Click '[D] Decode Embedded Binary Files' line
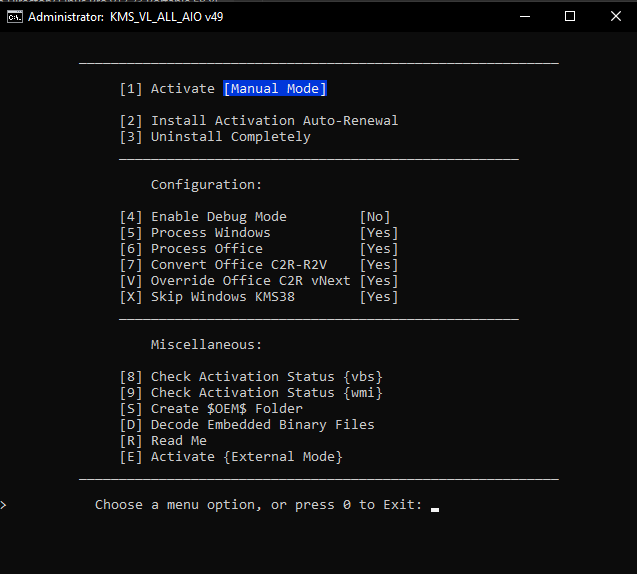 [x=247, y=425]
